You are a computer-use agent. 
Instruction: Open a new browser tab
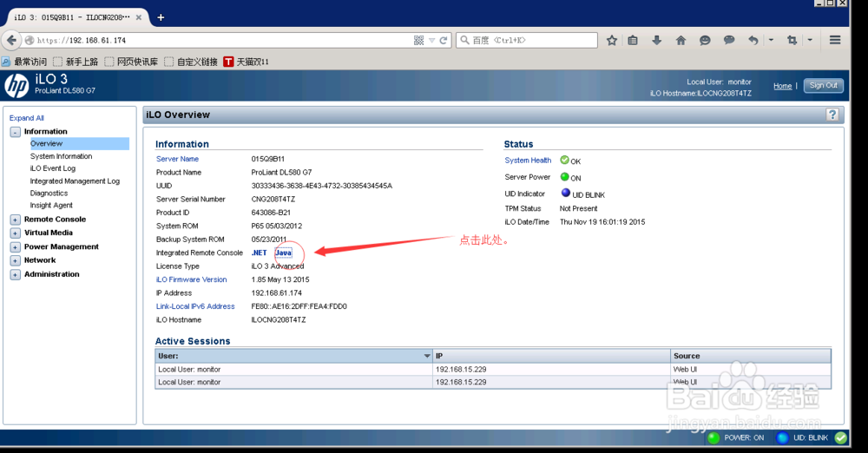161,17
